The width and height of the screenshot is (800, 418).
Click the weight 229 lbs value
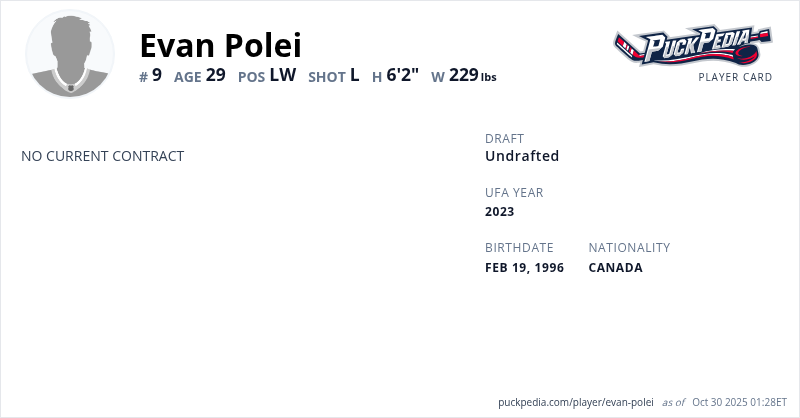pos(471,76)
